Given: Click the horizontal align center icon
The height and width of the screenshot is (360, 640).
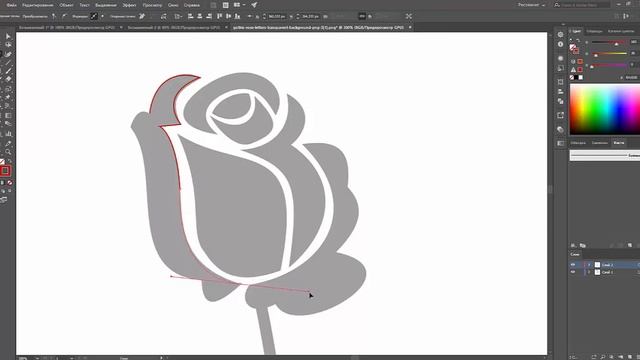Looking at the screenshot, I should [x=200, y=16].
